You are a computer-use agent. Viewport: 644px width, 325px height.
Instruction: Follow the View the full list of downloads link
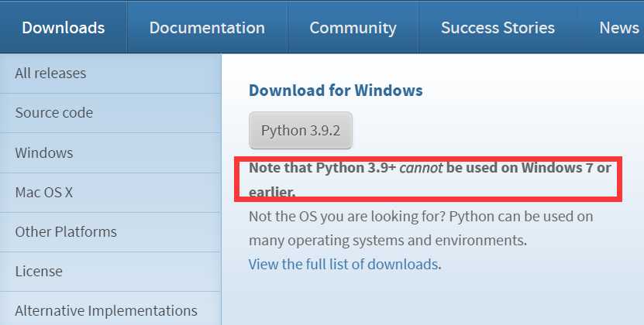[x=343, y=264]
